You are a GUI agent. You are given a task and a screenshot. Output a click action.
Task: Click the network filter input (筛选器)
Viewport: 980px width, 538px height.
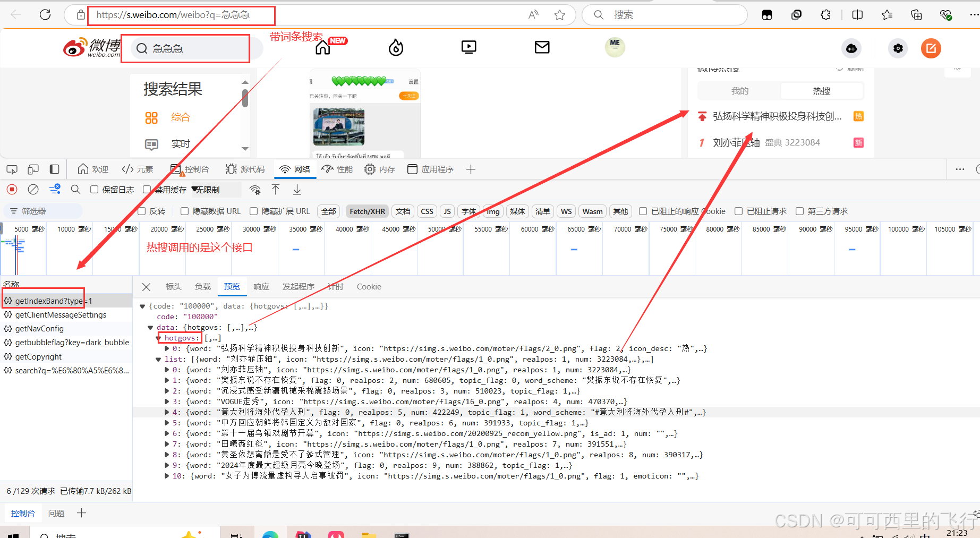tap(42, 211)
